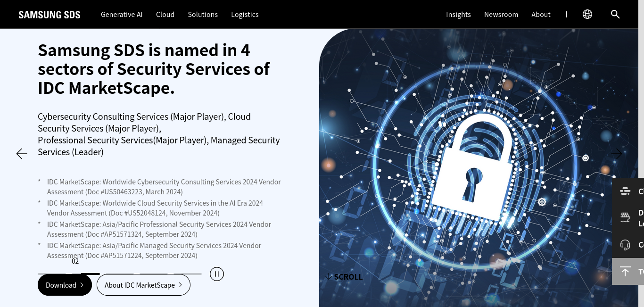644x307 pixels.
Task: Jump to slide one via first indicator bar
Action: tap(52, 274)
